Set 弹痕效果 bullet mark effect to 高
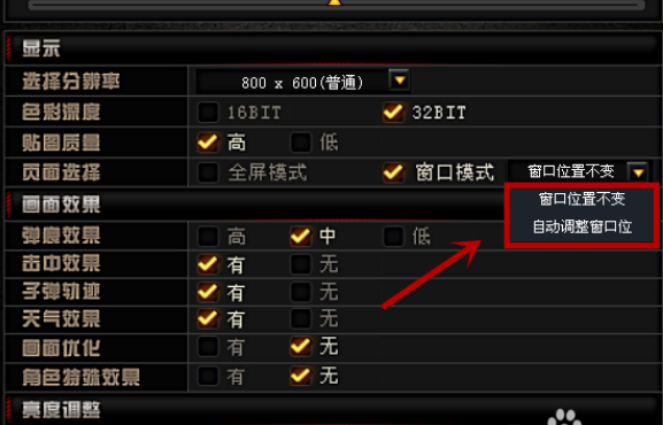 coord(208,236)
